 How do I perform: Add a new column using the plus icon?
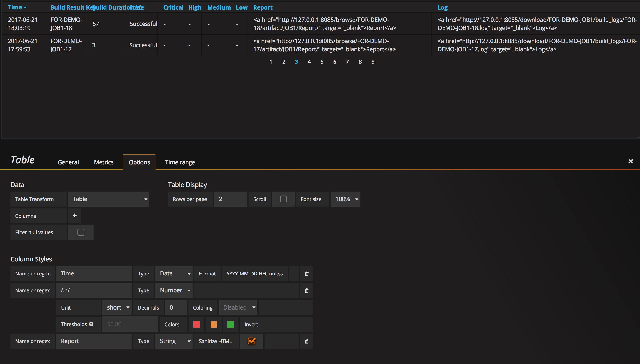coord(74,216)
